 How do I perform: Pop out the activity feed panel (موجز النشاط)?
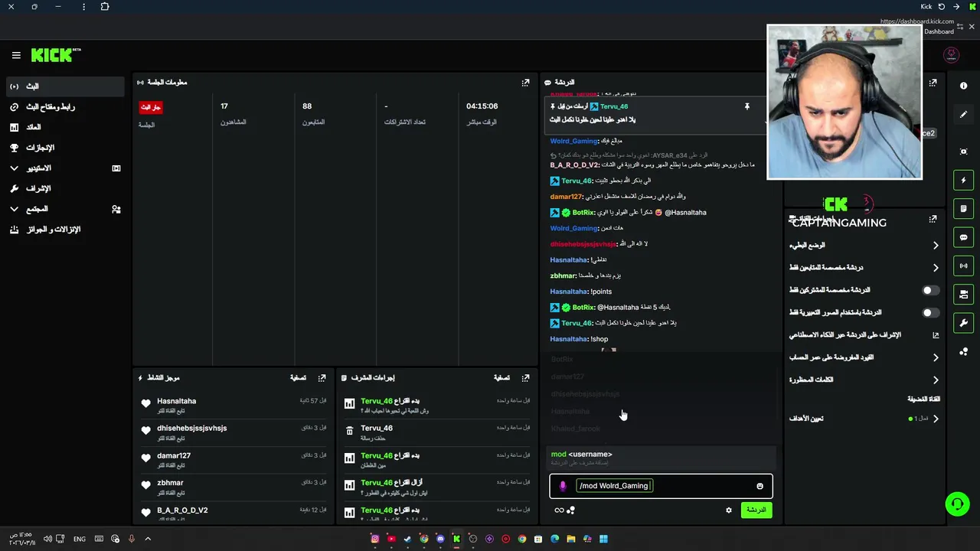pyautogui.click(x=322, y=378)
